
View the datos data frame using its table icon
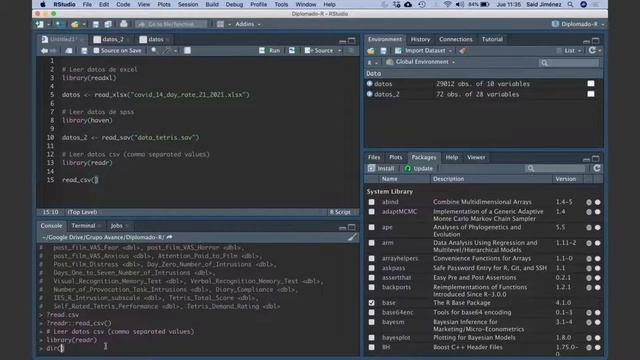pos(591,84)
